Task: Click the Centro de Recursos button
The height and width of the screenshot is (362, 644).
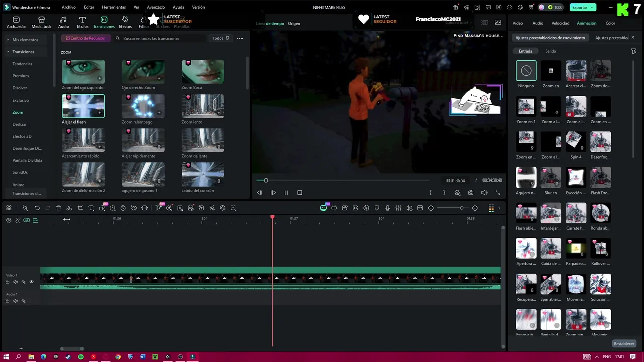Action: [x=85, y=38]
